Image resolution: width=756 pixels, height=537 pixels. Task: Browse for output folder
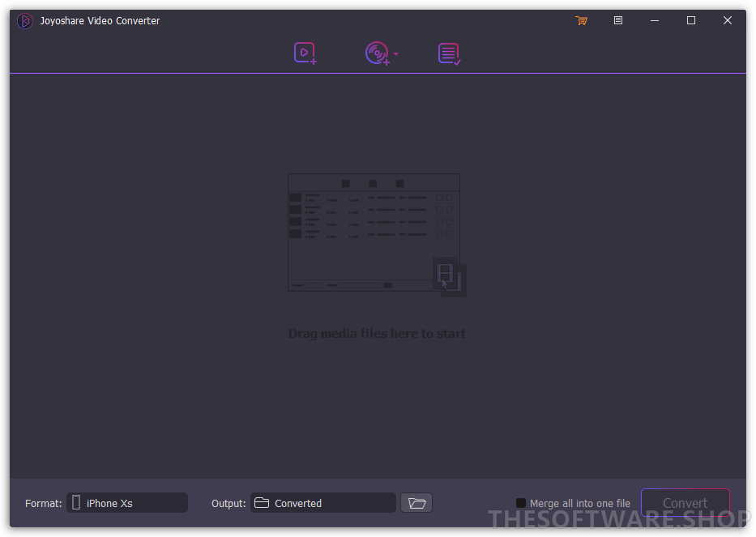point(416,503)
